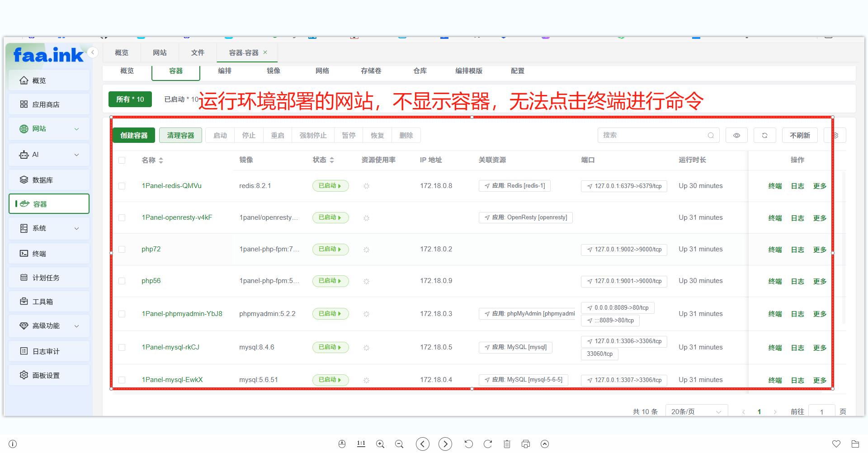Switch to the 仓库 sub-tab
The image size is (868, 453).
click(420, 71)
